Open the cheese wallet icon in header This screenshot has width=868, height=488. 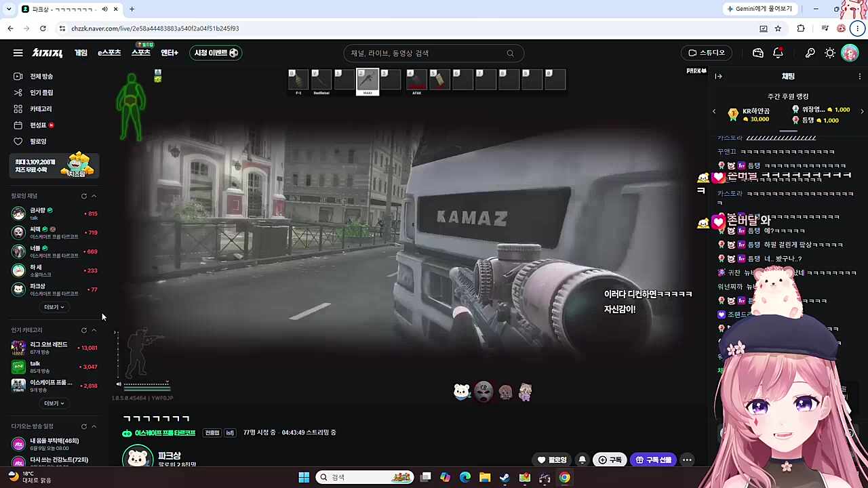[x=758, y=53]
